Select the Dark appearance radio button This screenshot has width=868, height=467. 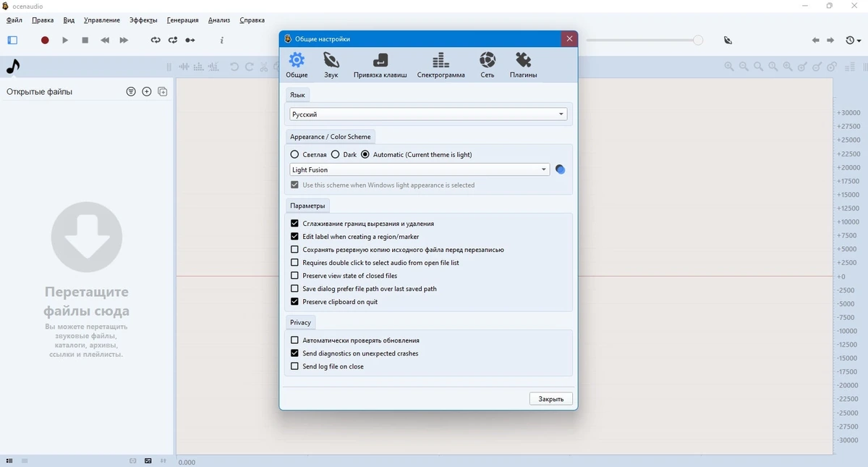pyautogui.click(x=336, y=154)
